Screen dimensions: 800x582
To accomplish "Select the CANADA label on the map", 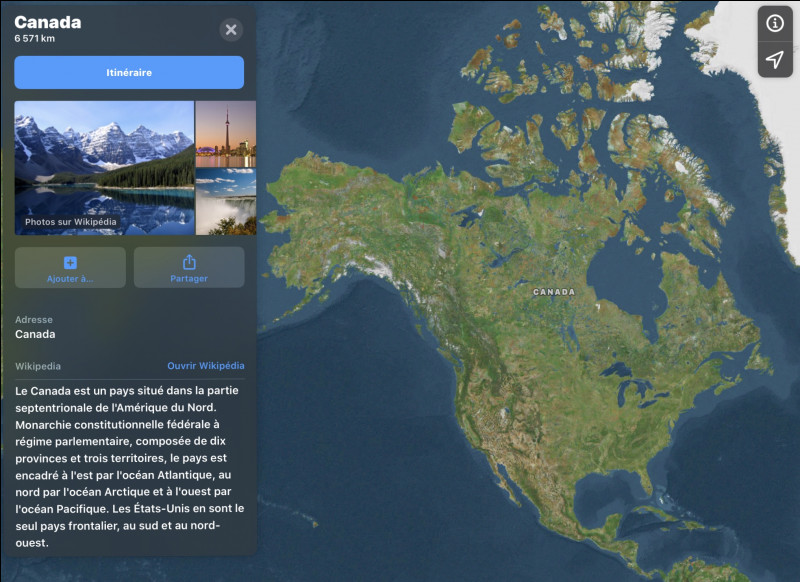I will tap(554, 292).
